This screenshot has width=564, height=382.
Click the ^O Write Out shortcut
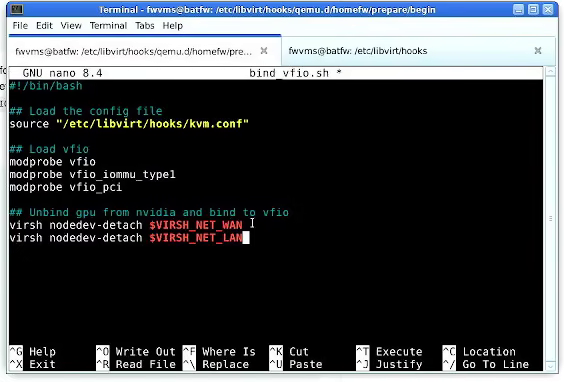coord(136,351)
